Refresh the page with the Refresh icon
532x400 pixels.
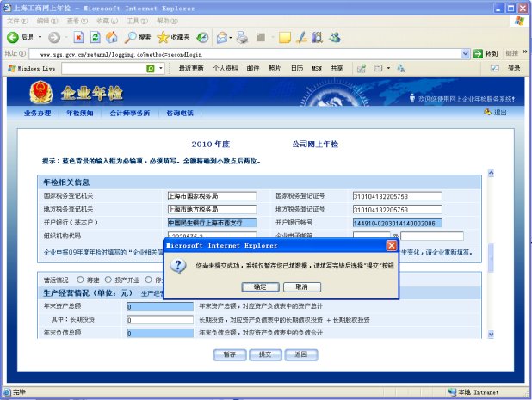[95, 38]
